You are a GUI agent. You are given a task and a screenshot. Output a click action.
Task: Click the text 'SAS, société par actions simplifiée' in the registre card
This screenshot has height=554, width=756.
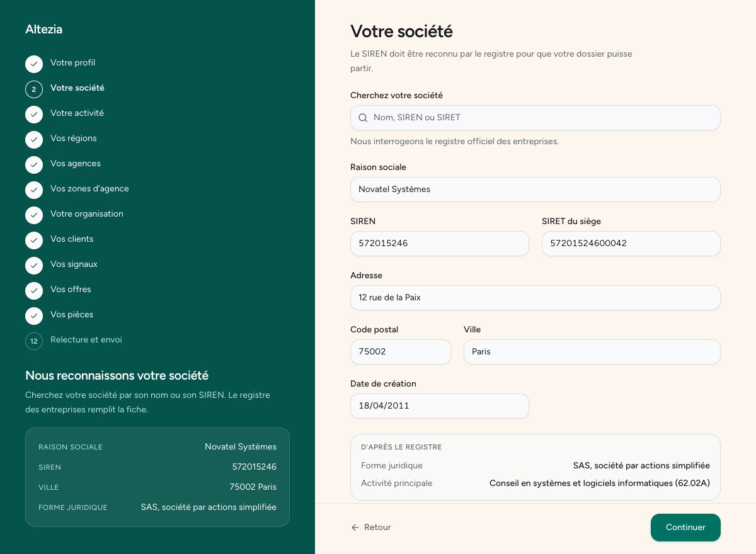[641, 466]
